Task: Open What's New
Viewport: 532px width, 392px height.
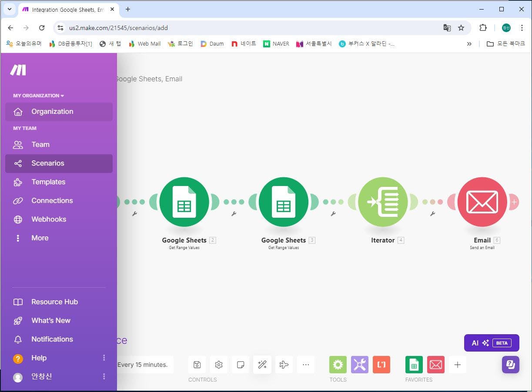Action: 59,321
